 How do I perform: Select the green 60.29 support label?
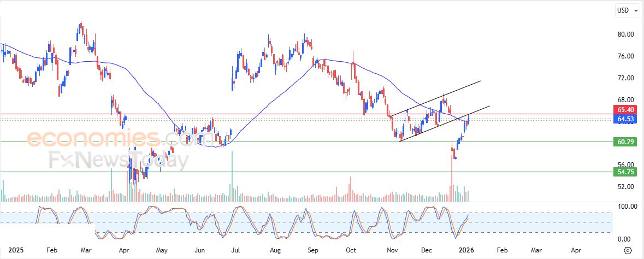coord(625,142)
